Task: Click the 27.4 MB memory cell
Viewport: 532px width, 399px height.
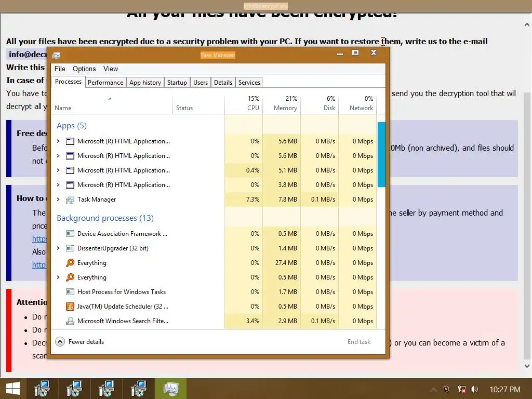Action: point(282,263)
